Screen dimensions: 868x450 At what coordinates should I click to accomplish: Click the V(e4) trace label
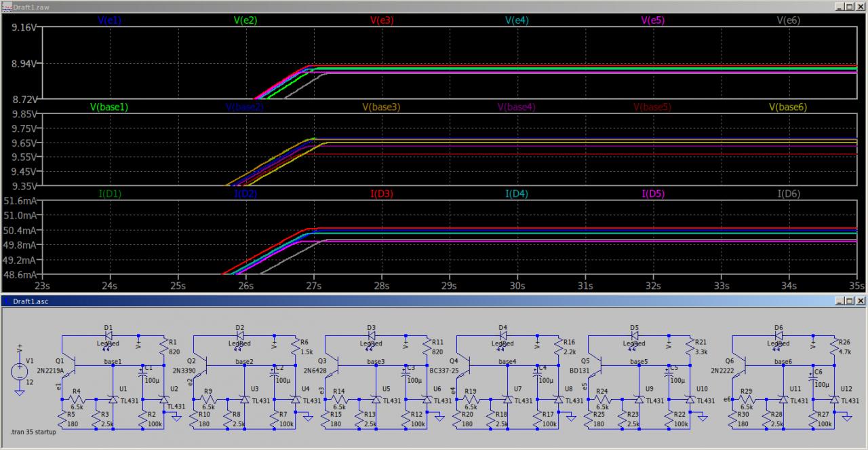pyautogui.click(x=517, y=20)
